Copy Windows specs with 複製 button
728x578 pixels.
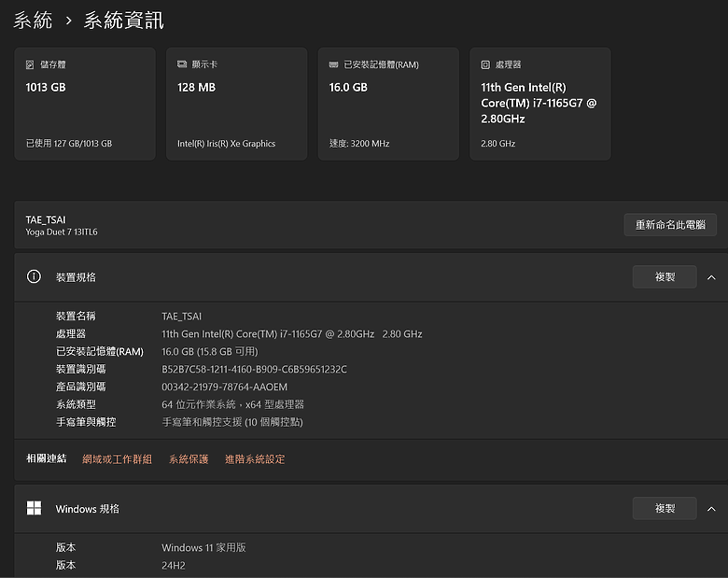665,508
